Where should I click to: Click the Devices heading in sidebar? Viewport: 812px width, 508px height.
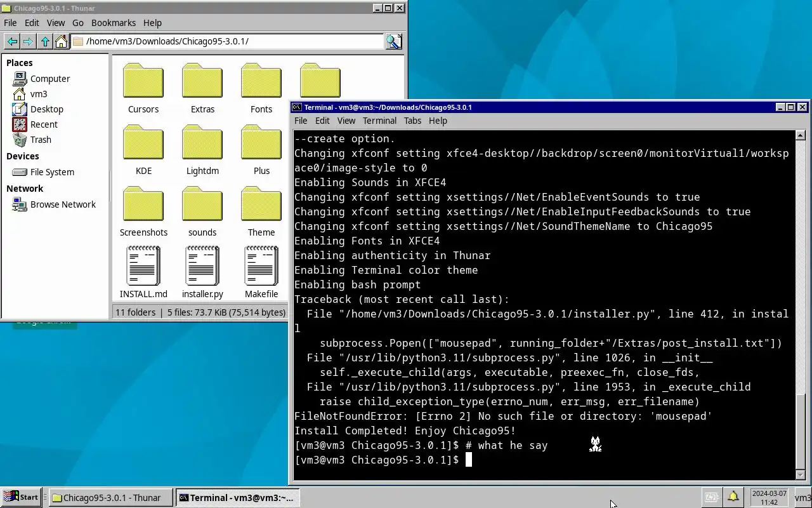(23, 156)
